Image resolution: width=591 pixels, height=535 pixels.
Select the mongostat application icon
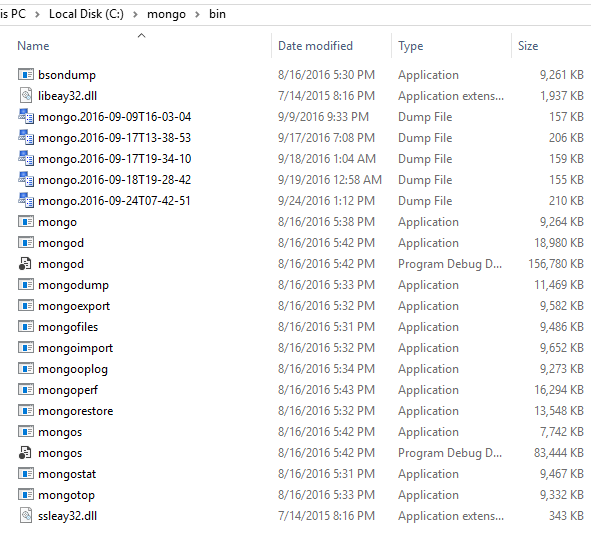click(26, 474)
